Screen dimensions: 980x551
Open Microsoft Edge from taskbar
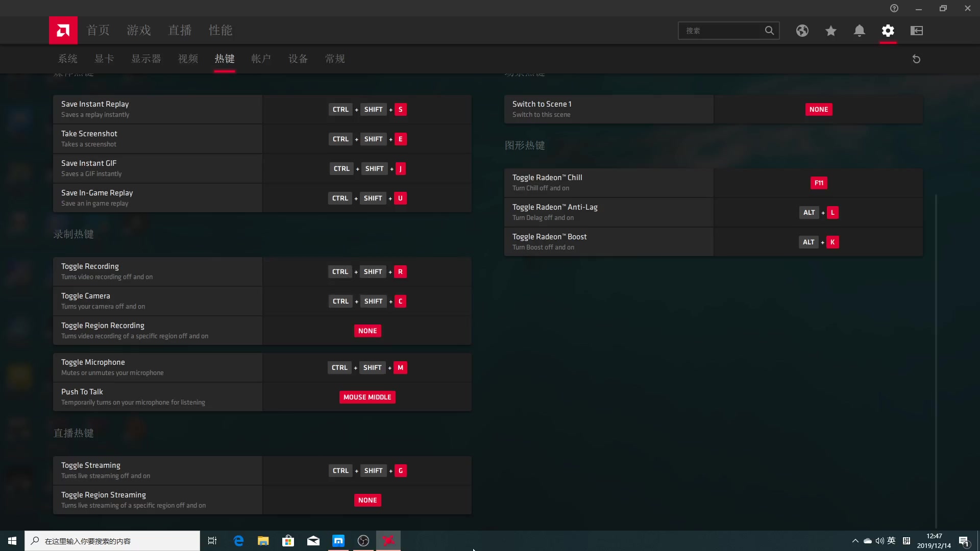(x=238, y=540)
